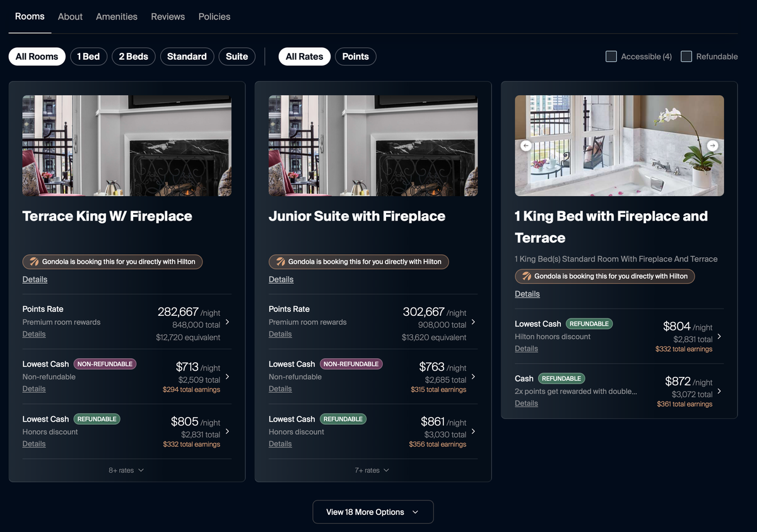The image size is (757, 532).
Task: Open the Amenities tab
Action: (117, 16)
